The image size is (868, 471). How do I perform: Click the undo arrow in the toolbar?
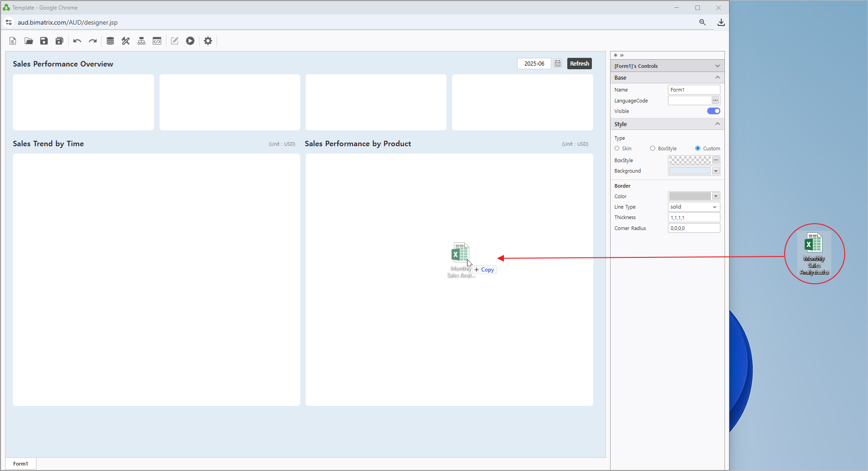(77, 41)
